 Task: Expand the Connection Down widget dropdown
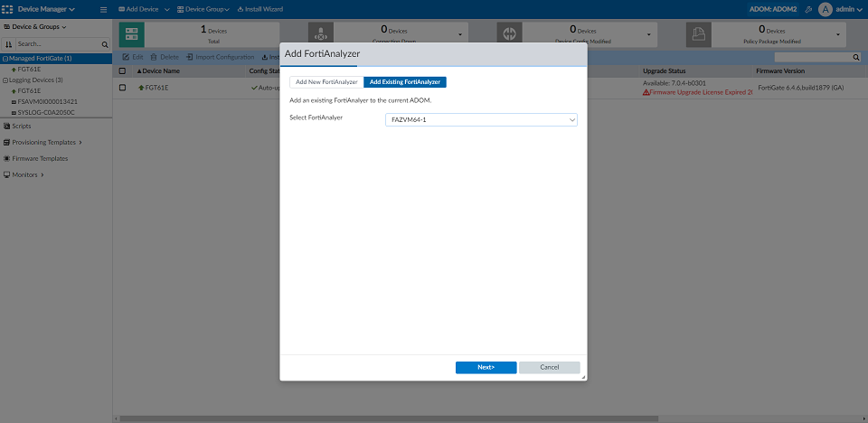point(460,35)
